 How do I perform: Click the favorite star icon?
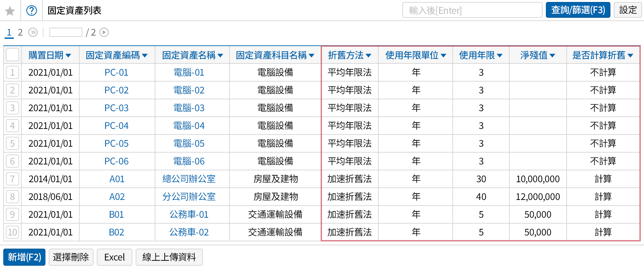(x=10, y=11)
